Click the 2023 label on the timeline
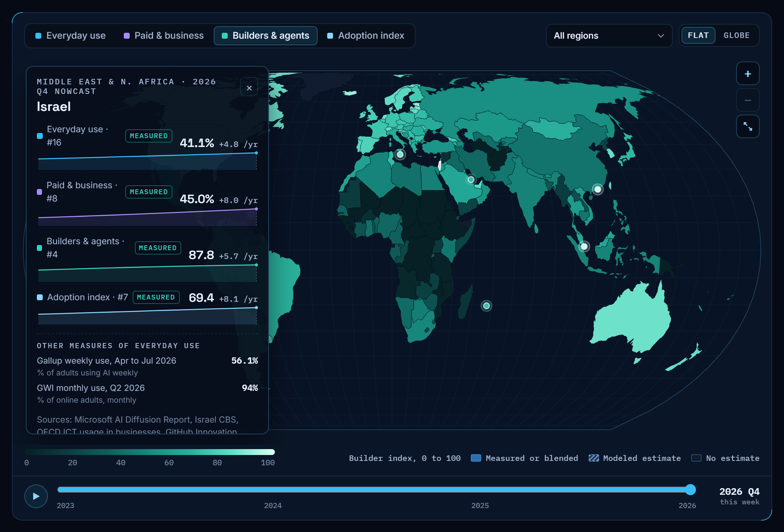This screenshot has height=532, width=784. tap(66, 505)
